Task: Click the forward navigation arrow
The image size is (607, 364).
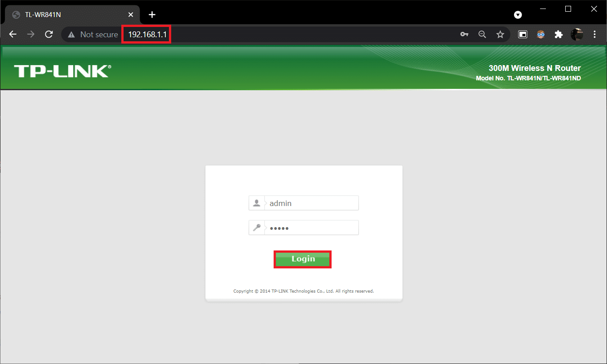Action: (30, 34)
